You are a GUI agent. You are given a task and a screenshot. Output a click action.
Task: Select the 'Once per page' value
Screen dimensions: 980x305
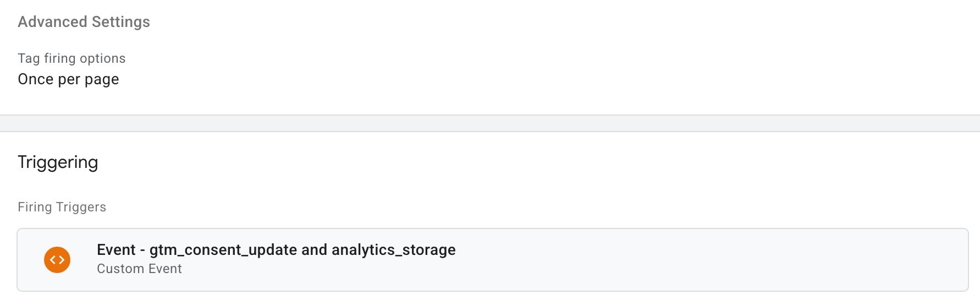[68, 79]
